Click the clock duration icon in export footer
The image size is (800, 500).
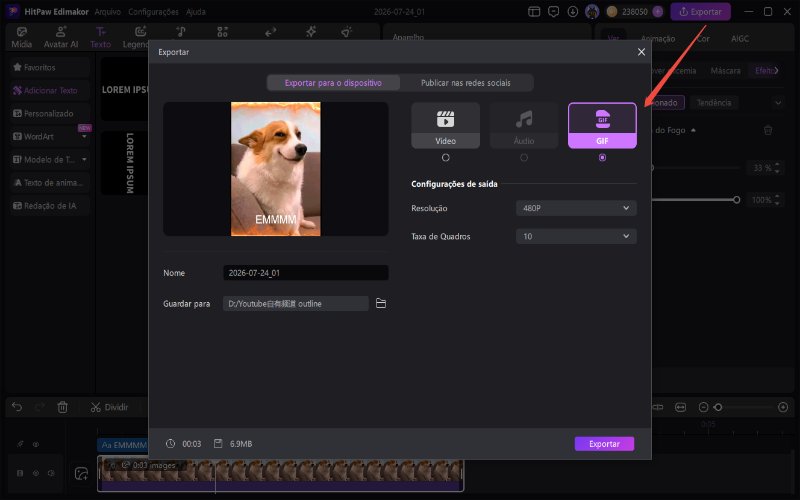click(170, 443)
